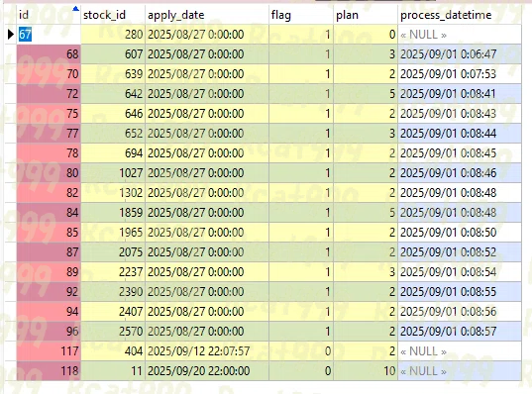Click process_datetime 2025/09/01 0:08:57

460,331
